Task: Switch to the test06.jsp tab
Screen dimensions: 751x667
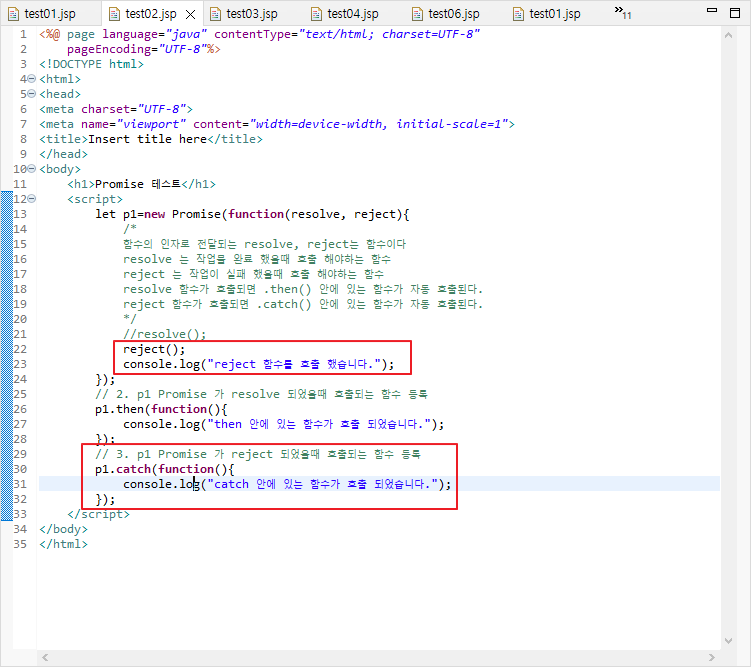Action: click(x=454, y=13)
